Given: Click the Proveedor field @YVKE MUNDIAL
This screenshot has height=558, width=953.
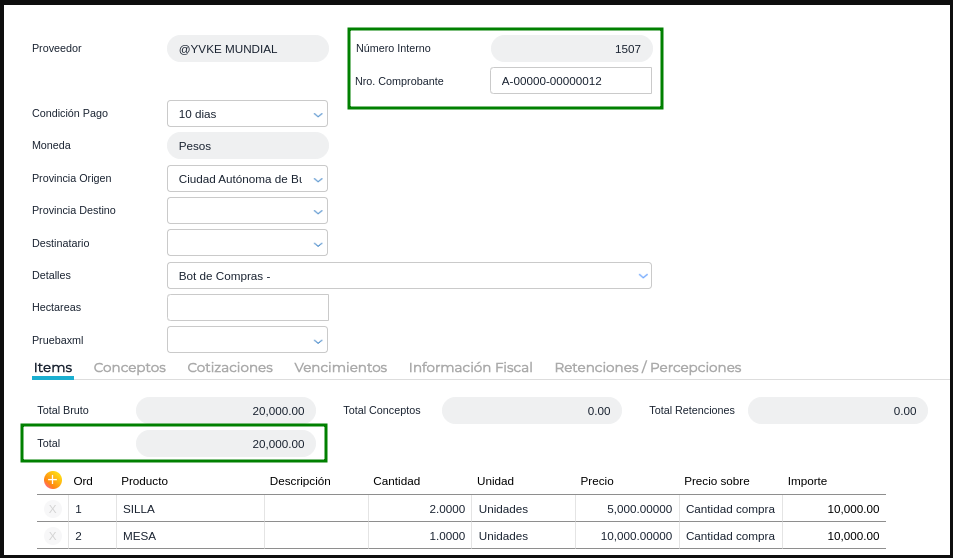Looking at the screenshot, I should [247, 49].
